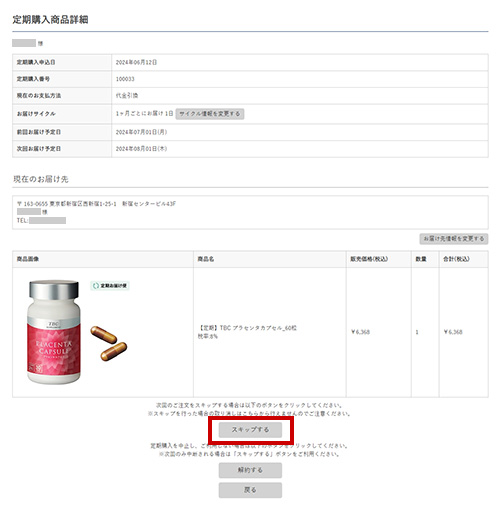
Task: Click the サイクル情報を変更する button
Action: (x=210, y=114)
